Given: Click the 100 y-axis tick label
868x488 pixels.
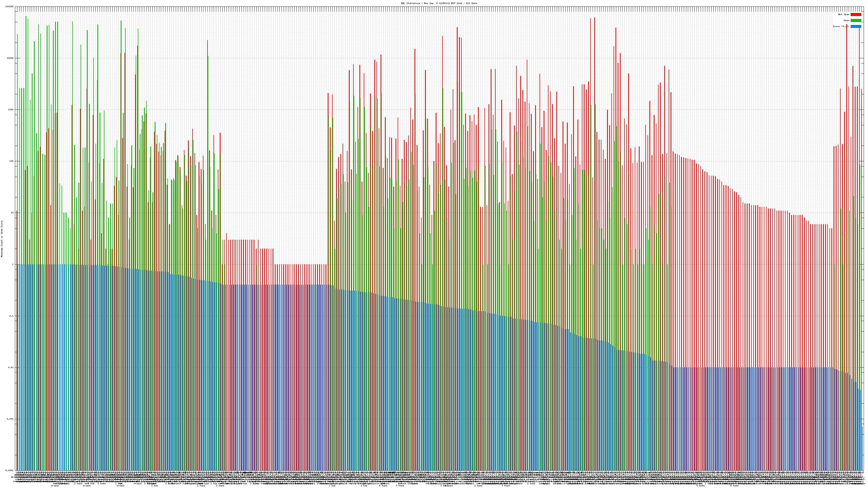Looking at the screenshot, I should [11, 161].
